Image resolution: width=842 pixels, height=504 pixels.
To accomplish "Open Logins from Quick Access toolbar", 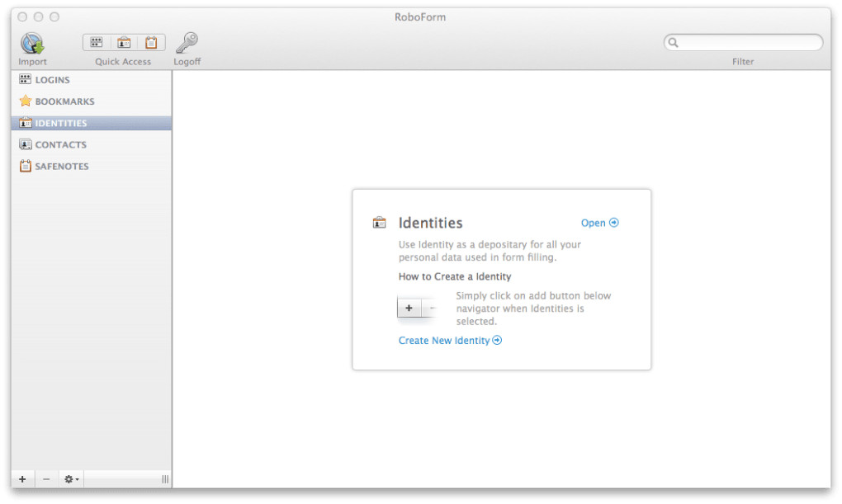I will (97, 42).
